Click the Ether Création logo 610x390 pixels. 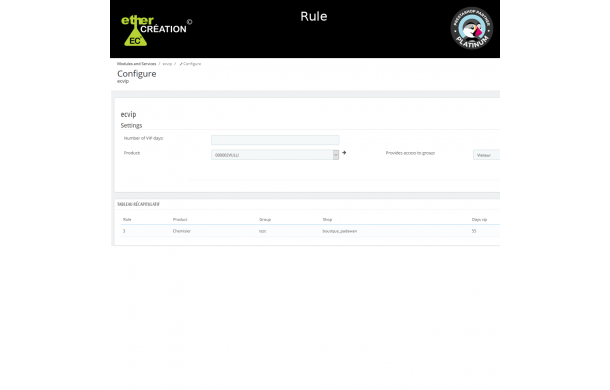[x=156, y=30]
